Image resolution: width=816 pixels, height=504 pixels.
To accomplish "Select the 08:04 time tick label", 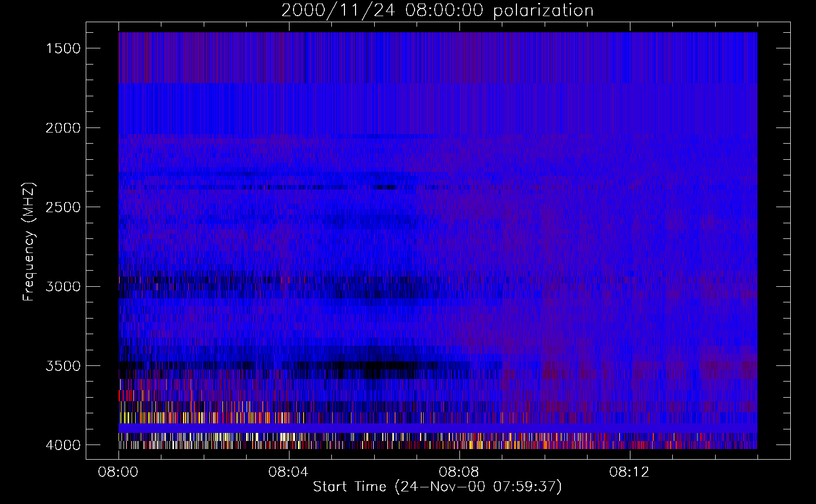I will point(289,472).
